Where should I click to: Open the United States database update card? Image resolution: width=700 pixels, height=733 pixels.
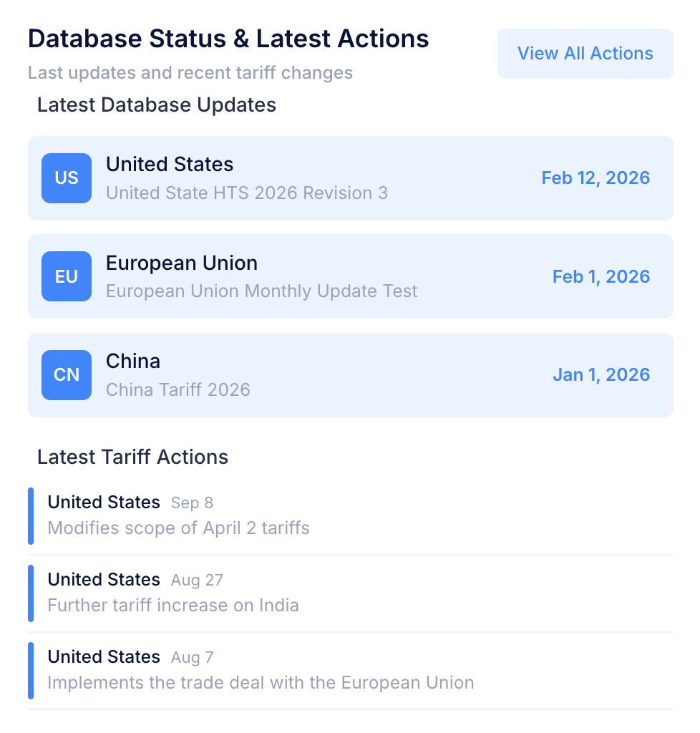(x=350, y=178)
